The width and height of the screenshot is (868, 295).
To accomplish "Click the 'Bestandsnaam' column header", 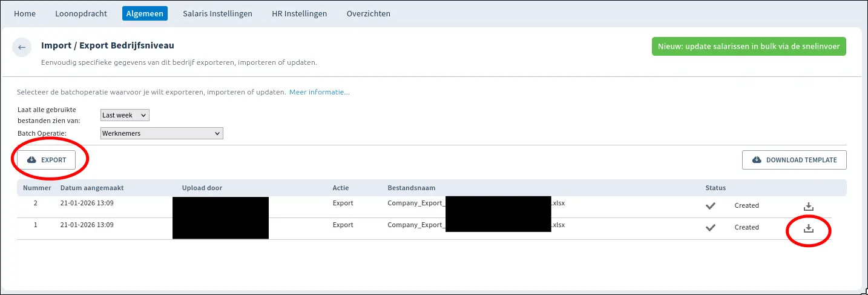I will (411, 188).
